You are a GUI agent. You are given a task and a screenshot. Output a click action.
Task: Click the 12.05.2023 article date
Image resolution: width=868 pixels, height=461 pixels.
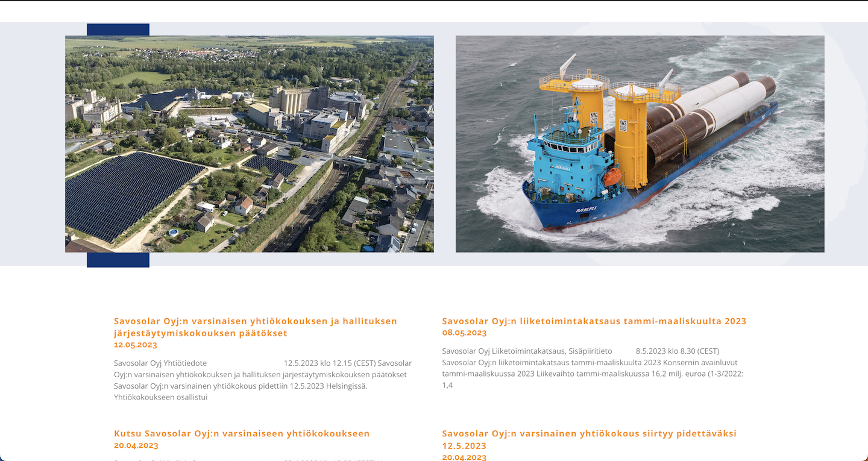pyautogui.click(x=135, y=345)
